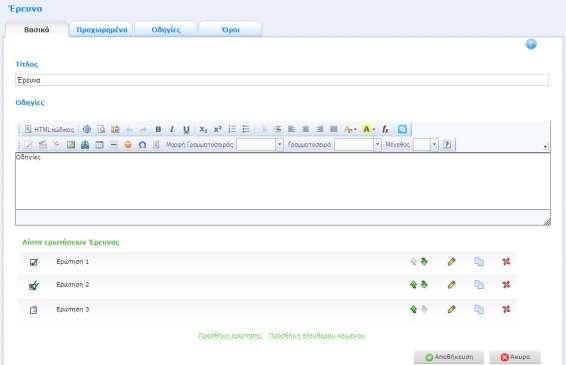
Task: Click the type icon of Ερώτηση 3
Action: click(33, 310)
